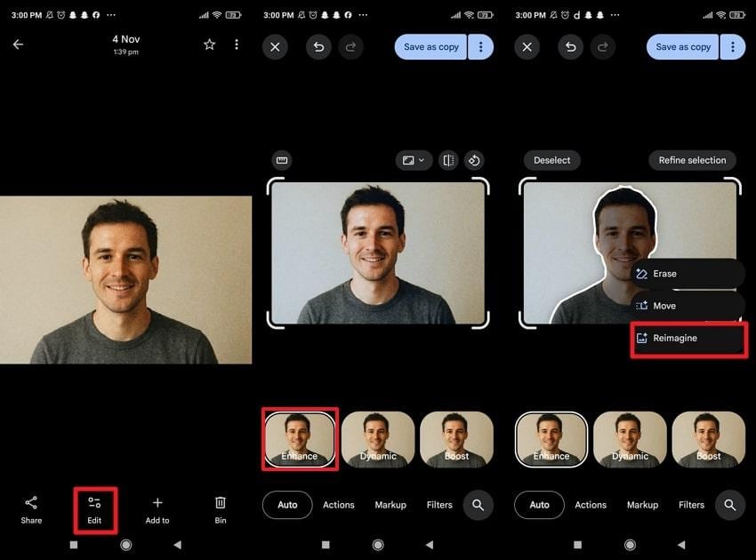The image size is (756, 560).
Task: Mark the photo as favourite with the star
Action: click(209, 44)
